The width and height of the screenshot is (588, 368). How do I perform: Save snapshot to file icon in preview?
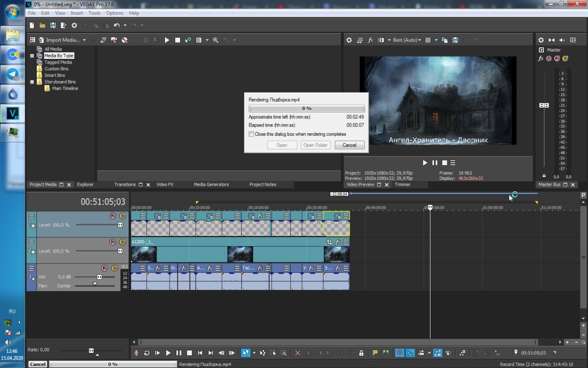tap(455, 40)
